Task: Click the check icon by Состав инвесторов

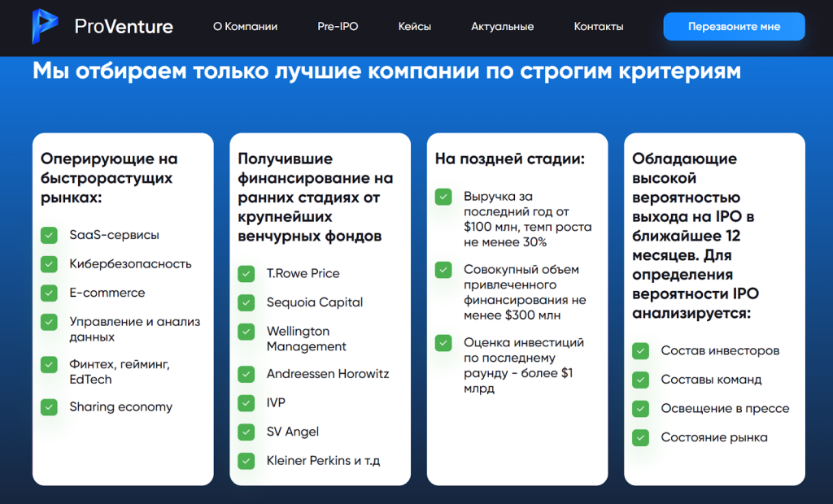Action: click(x=641, y=351)
